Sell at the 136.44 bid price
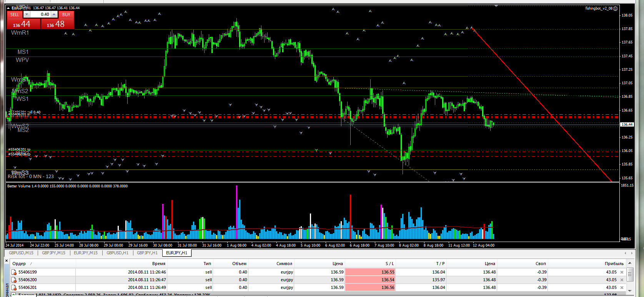The width and height of the screenshot is (644, 297). [x=24, y=24]
